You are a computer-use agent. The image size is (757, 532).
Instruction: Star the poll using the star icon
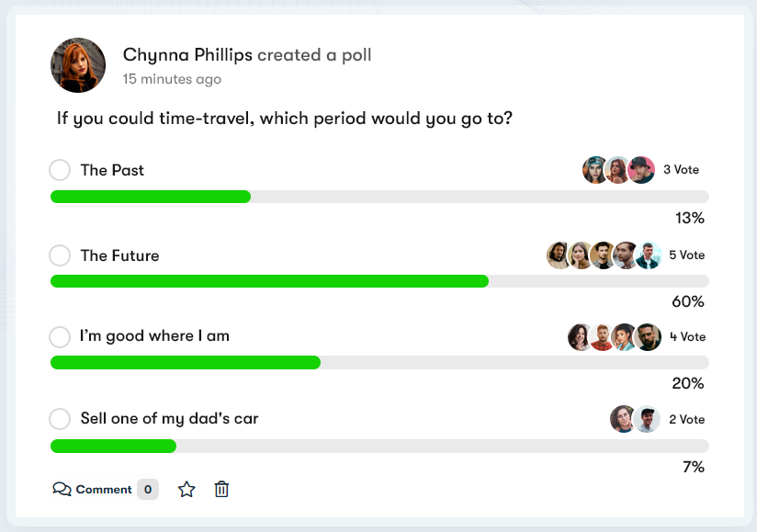point(186,489)
